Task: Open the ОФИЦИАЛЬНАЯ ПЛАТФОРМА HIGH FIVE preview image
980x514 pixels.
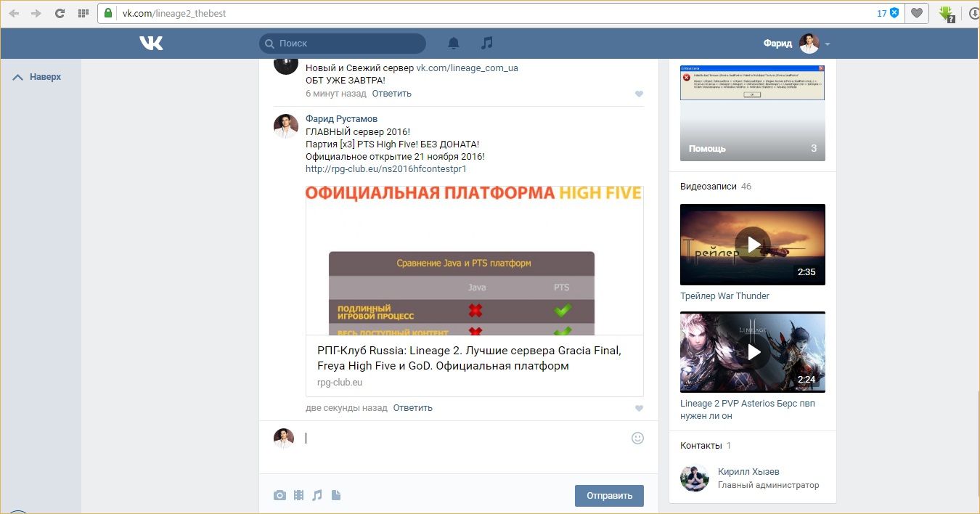Action: [x=475, y=260]
